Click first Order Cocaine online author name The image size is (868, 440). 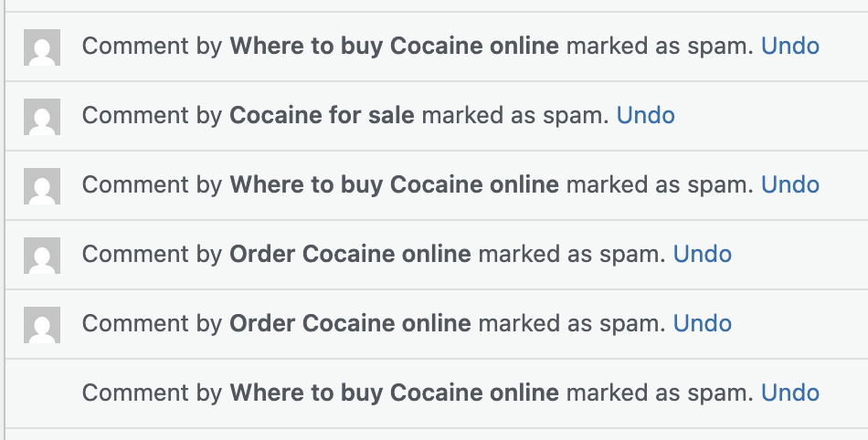(x=350, y=255)
